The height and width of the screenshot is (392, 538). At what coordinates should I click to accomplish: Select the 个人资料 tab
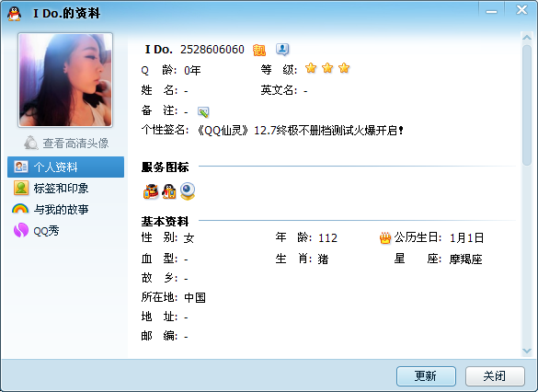coord(65,167)
